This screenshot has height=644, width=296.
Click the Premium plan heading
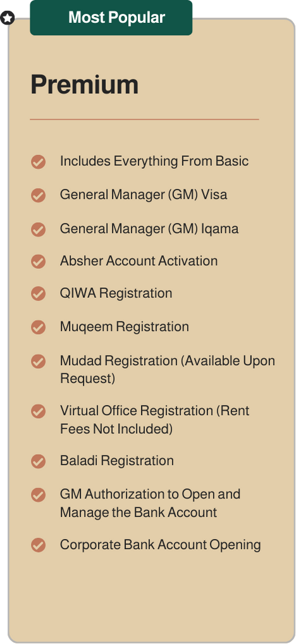click(x=85, y=85)
